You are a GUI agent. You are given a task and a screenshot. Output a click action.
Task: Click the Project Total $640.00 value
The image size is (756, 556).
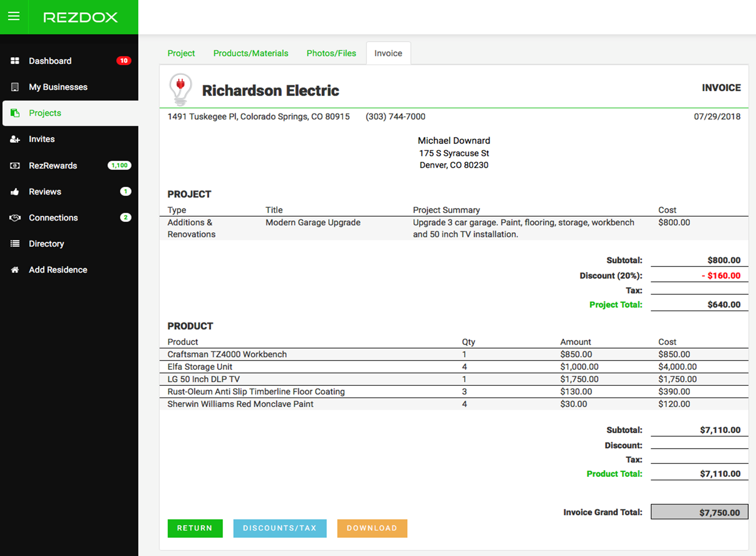724,304
